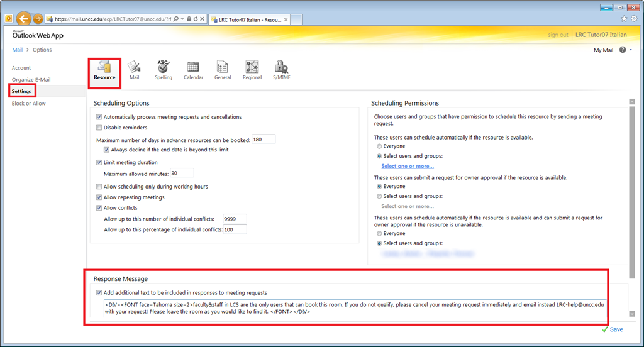Open the Spelling settings icon
Viewport: 644px width, 347px height.
(164, 69)
